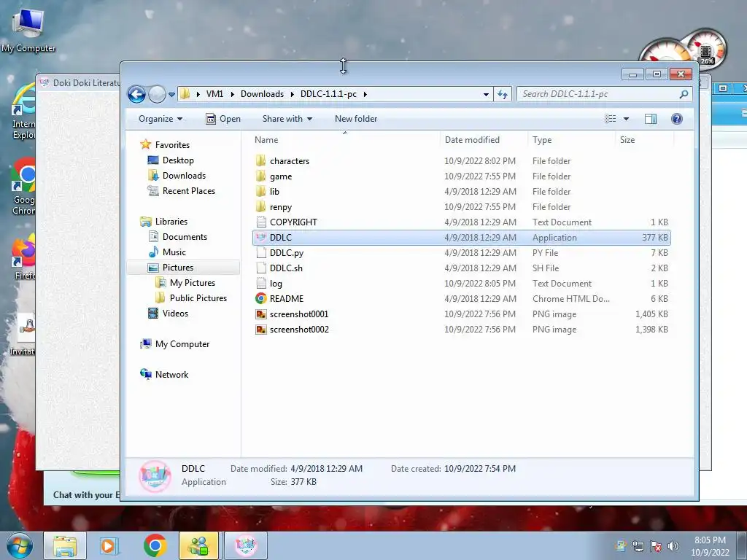The height and width of the screenshot is (560, 747).
Task: Open the recent locations history arrow
Action: tap(171, 95)
